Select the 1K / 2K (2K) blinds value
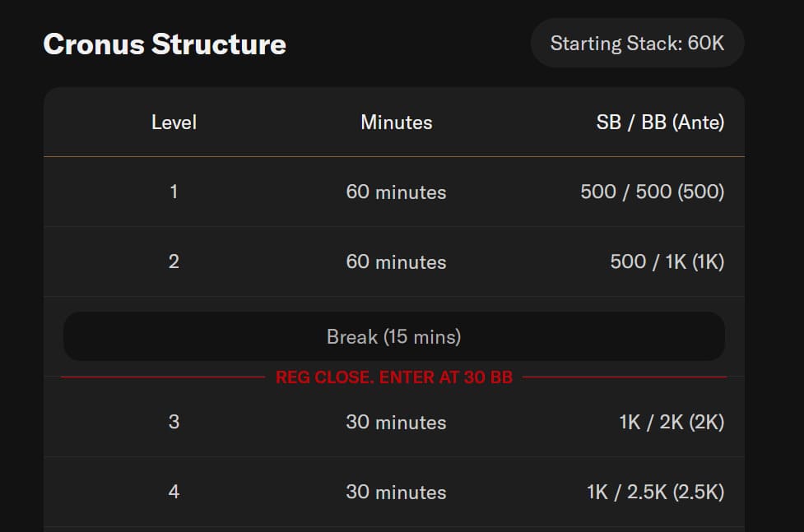The width and height of the screenshot is (804, 532). pyautogui.click(x=672, y=422)
